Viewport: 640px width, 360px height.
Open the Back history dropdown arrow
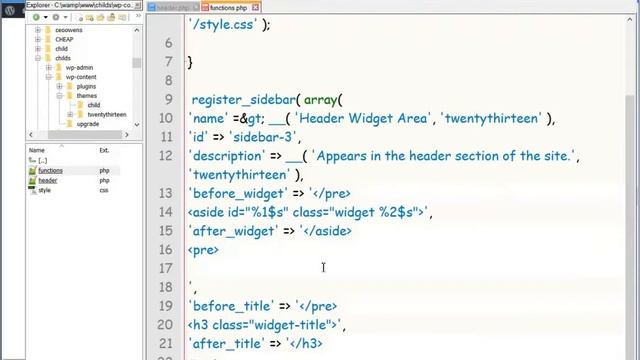pos(45,18)
